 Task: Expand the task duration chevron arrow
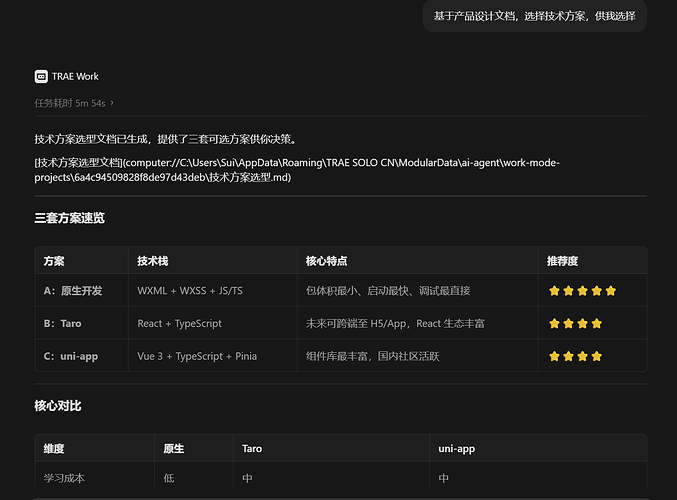coord(112,103)
